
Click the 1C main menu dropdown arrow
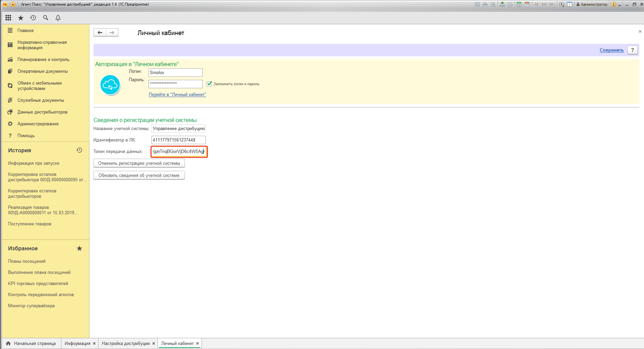(13, 4)
